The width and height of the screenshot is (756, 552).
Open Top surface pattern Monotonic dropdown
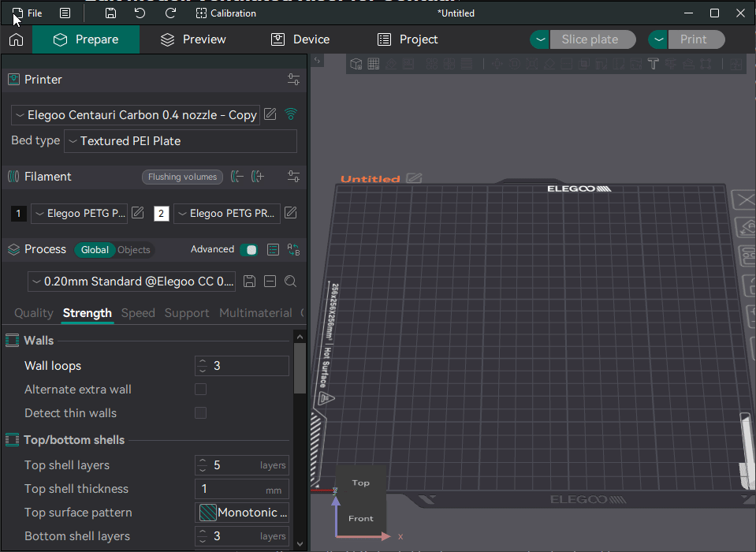coord(242,513)
